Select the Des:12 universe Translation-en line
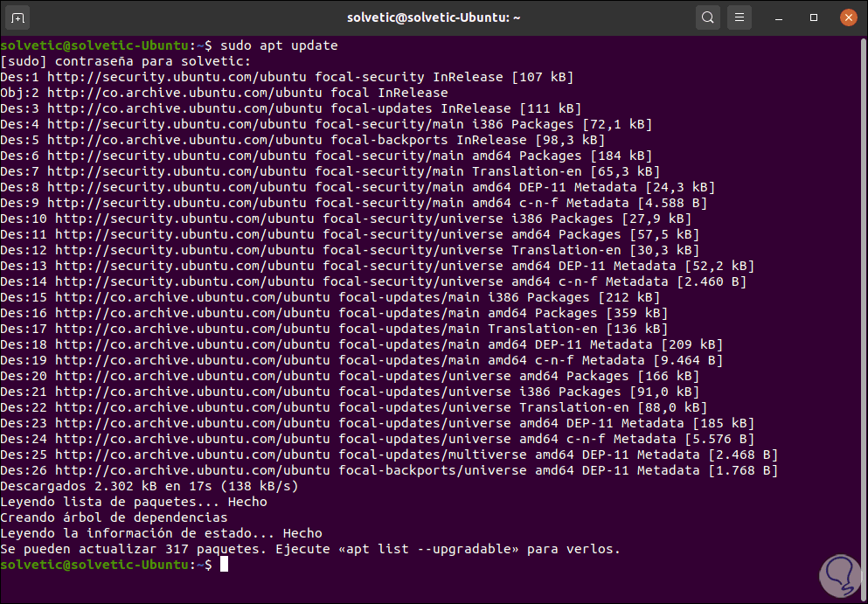The width and height of the screenshot is (868, 604). click(350, 250)
